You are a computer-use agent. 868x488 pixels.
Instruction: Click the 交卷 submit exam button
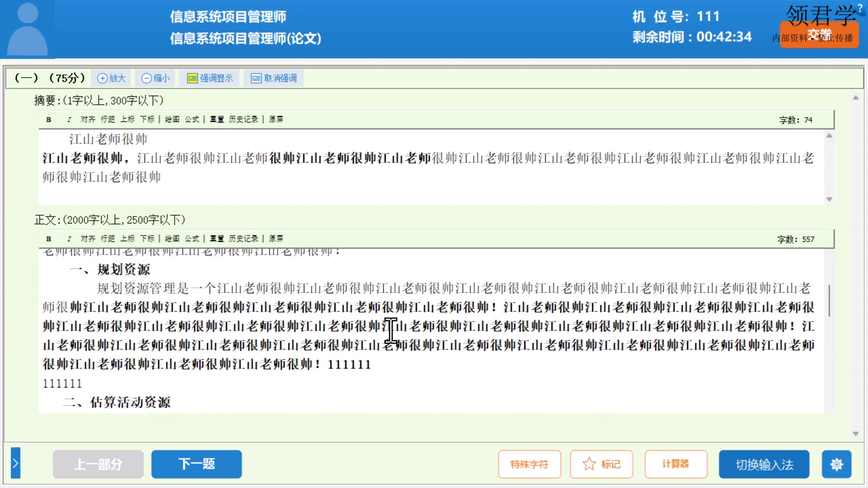[x=819, y=34]
